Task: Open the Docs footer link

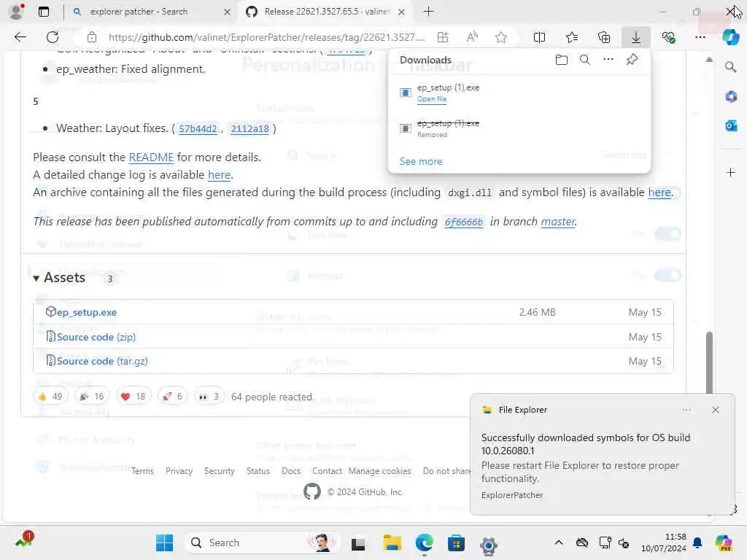Action: tap(291, 471)
